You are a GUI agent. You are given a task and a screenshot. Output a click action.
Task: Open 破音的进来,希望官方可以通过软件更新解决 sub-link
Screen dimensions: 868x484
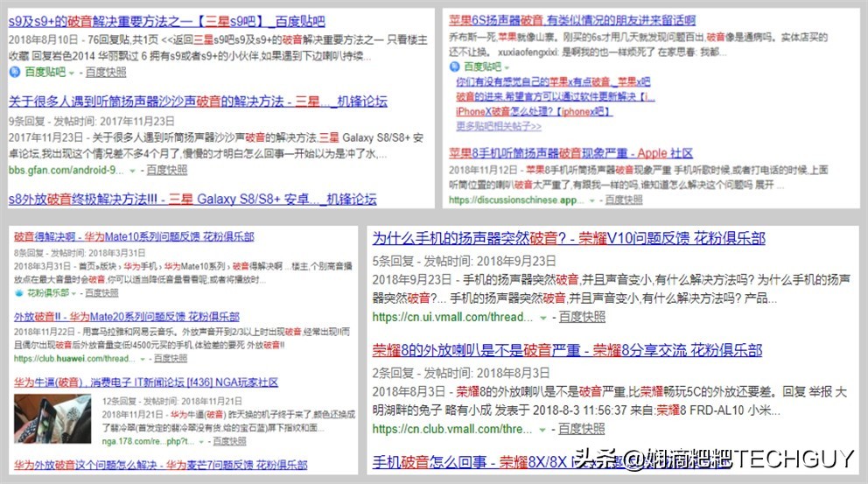click(556, 97)
